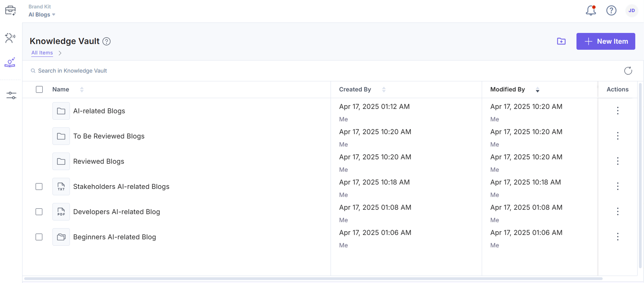644x283 pixels.
Task: Click the Created By column header label
Action: coord(355,89)
